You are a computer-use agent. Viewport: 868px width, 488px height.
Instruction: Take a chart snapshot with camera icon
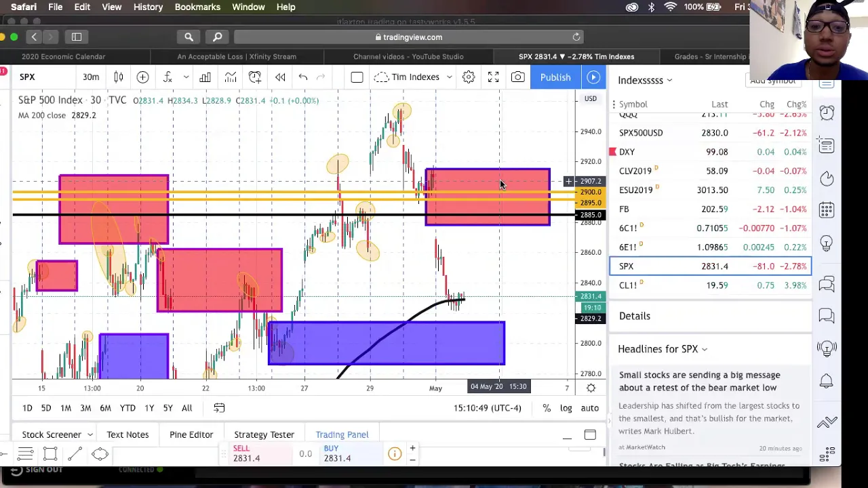pyautogui.click(x=517, y=77)
